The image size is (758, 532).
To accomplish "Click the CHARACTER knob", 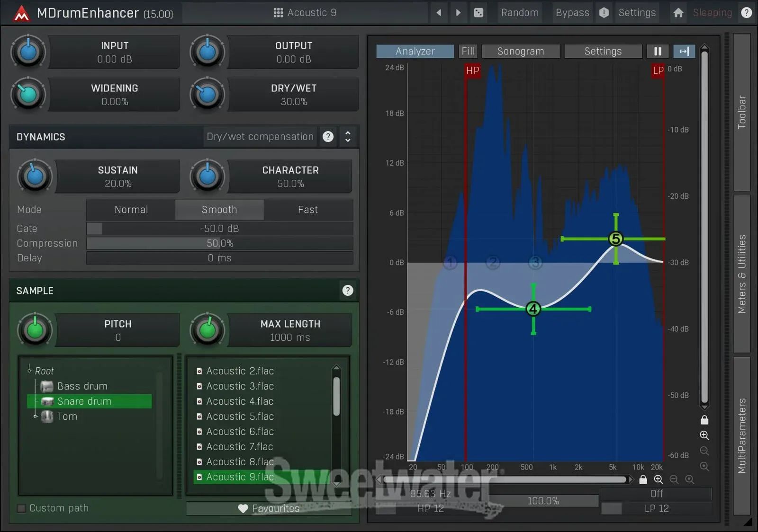I will (207, 176).
